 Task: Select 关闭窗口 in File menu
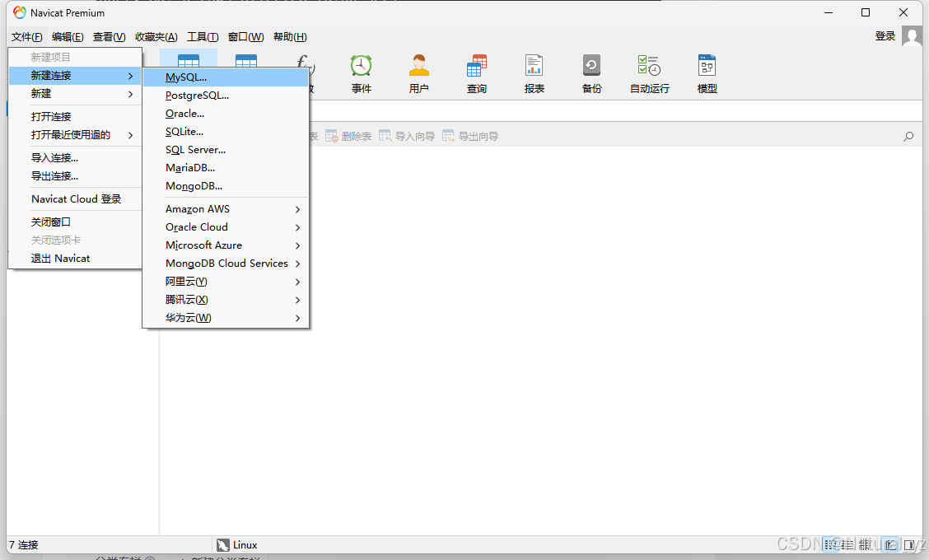[75, 222]
